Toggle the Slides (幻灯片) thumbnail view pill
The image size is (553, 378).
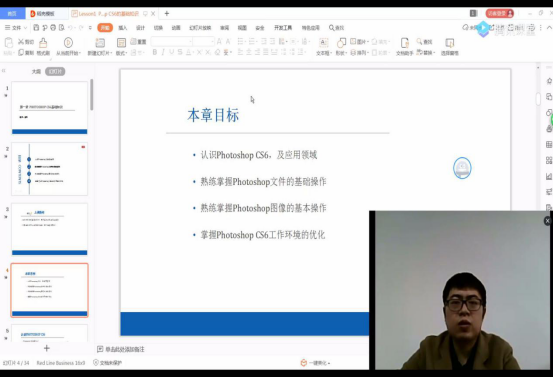click(55, 72)
